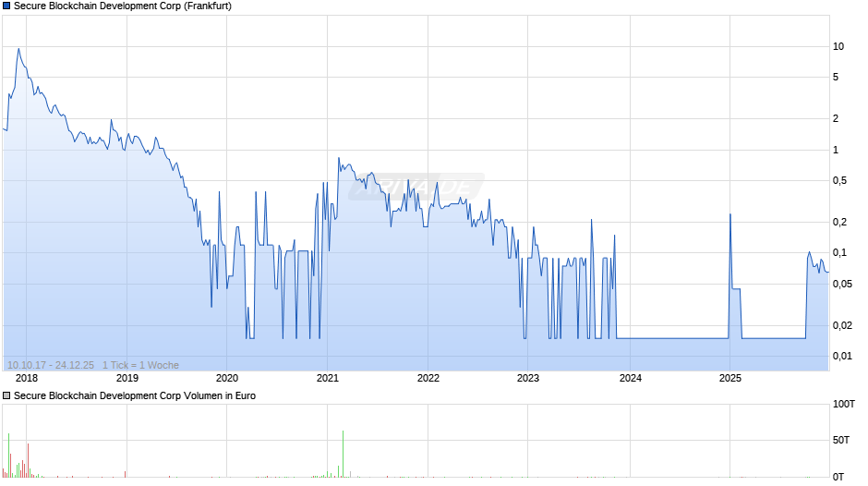Viewport: 868px width, 486px height.
Task: Click the 2020 year label on the time axis
Action: 227,379
